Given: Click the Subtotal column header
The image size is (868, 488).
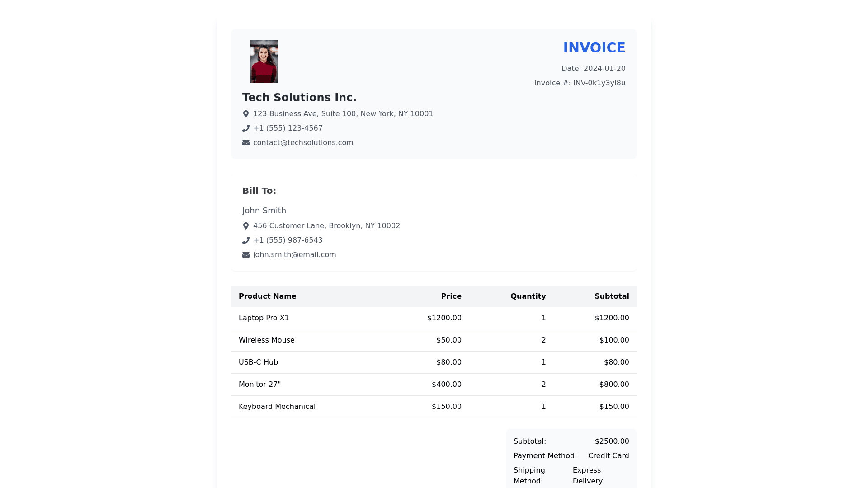Looking at the screenshot, I should click(611, 296).
